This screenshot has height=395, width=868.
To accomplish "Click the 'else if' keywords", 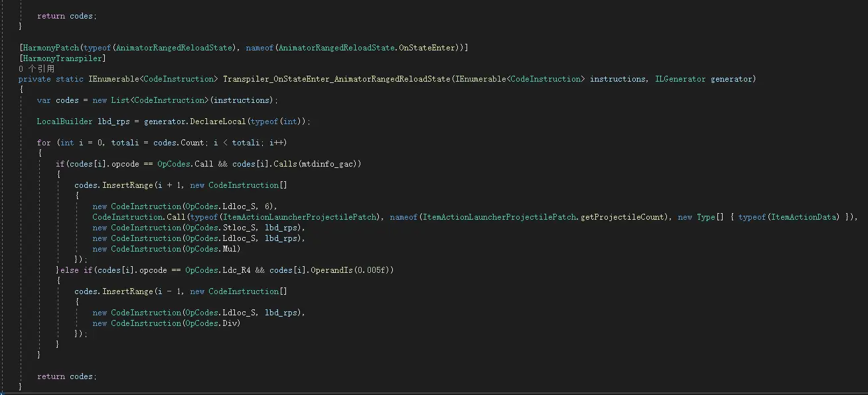I will click(76, 270).
